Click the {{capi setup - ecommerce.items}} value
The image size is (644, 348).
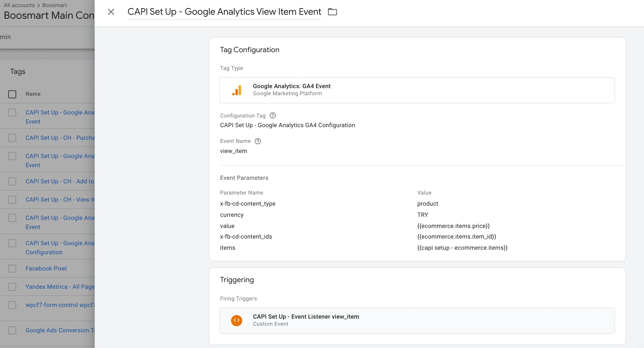coord(462,248)
